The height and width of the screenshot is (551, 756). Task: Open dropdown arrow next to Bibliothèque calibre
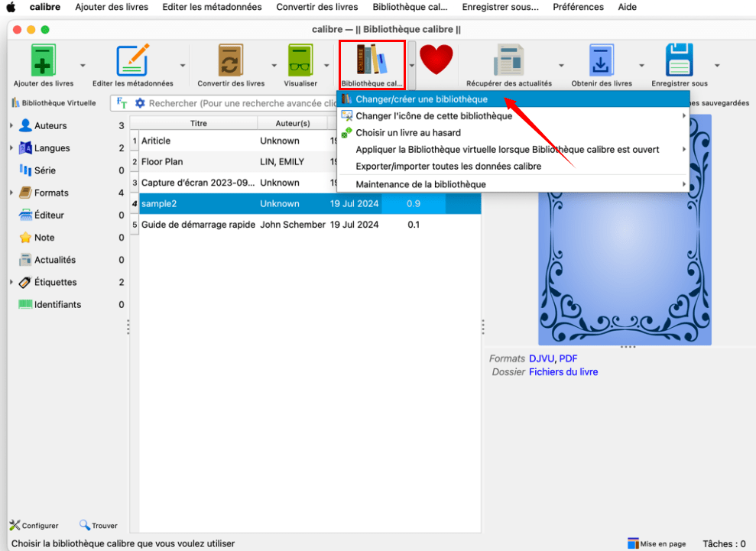412,65
